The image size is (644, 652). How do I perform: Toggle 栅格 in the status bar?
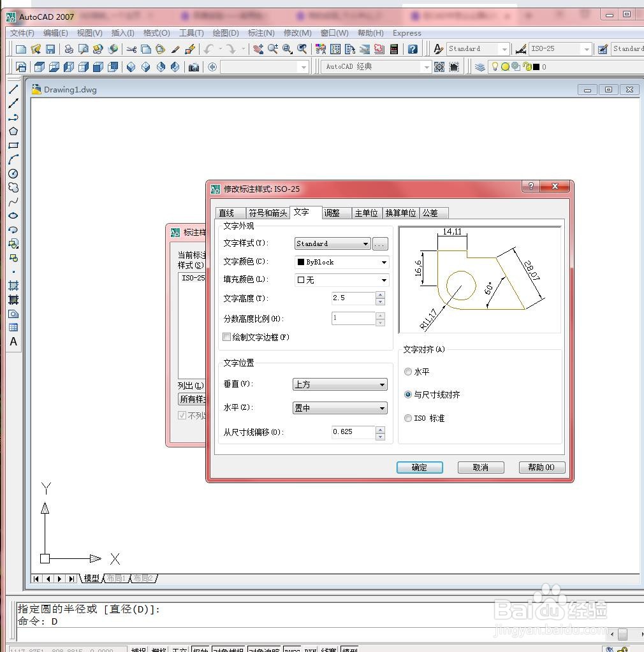tap(159, 649)
